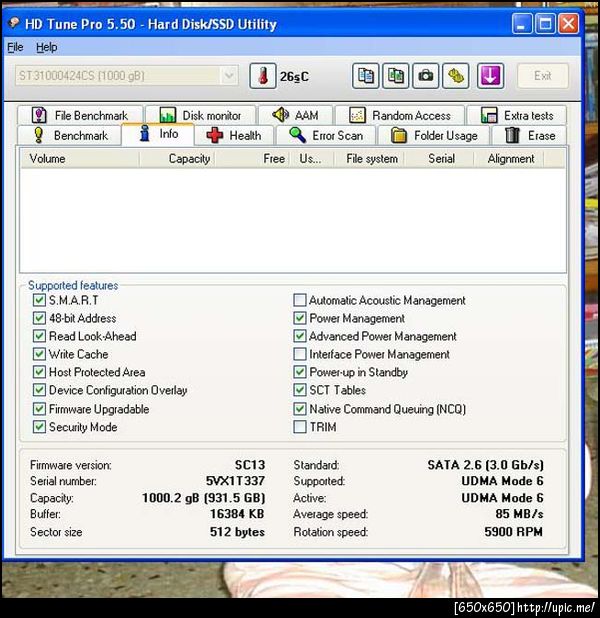Click average speed value 85 MB/s
Image resolution: width=600 pixels, height=618 pixels.
(520, 514)
